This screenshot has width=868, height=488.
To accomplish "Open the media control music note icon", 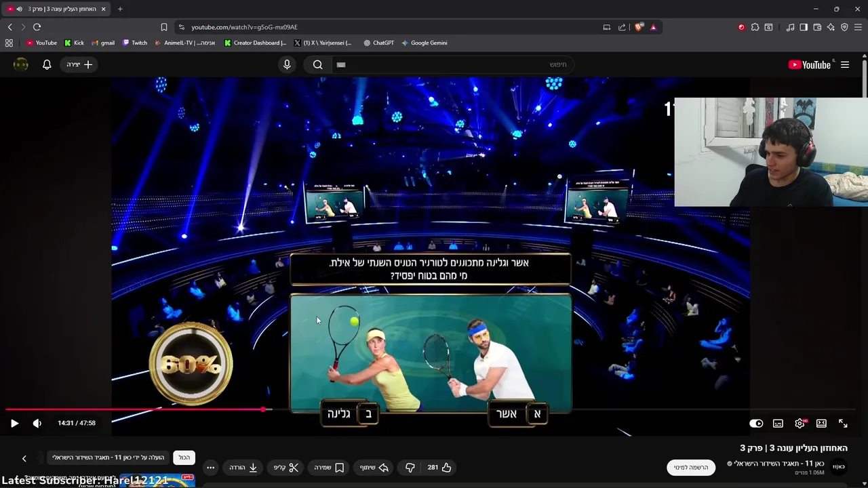I will 790,27.
